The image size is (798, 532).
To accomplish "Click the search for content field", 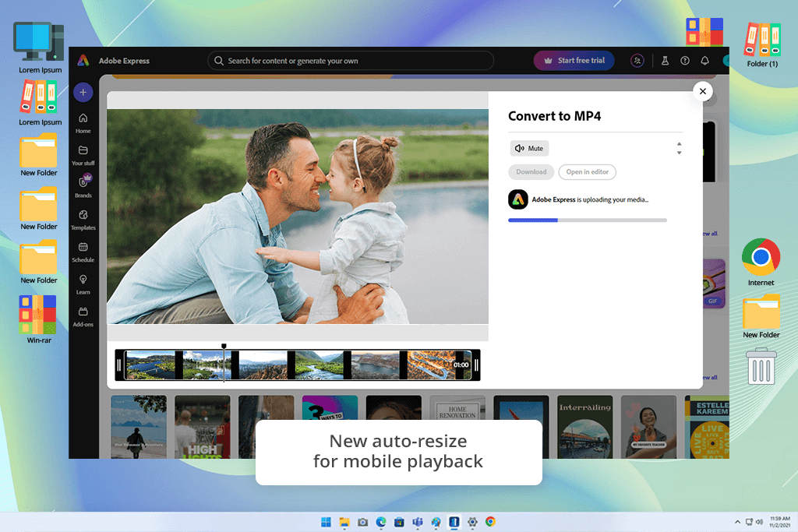I will (351, 61).
